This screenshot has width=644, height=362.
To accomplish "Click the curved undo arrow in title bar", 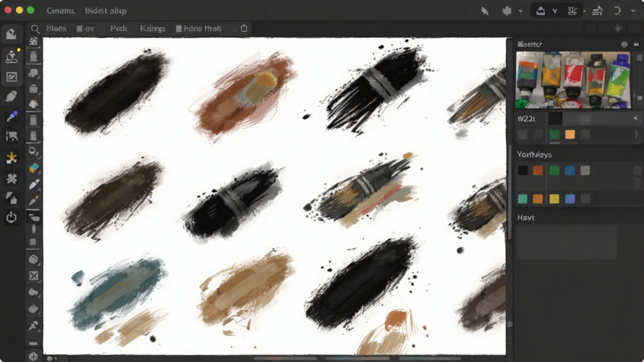I will click(617, 11).
